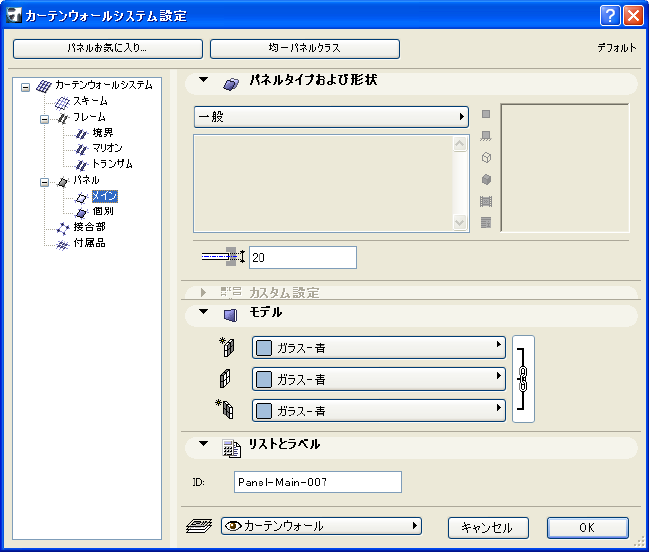
Task: Collapse モデル section
Action: point(203,312)
